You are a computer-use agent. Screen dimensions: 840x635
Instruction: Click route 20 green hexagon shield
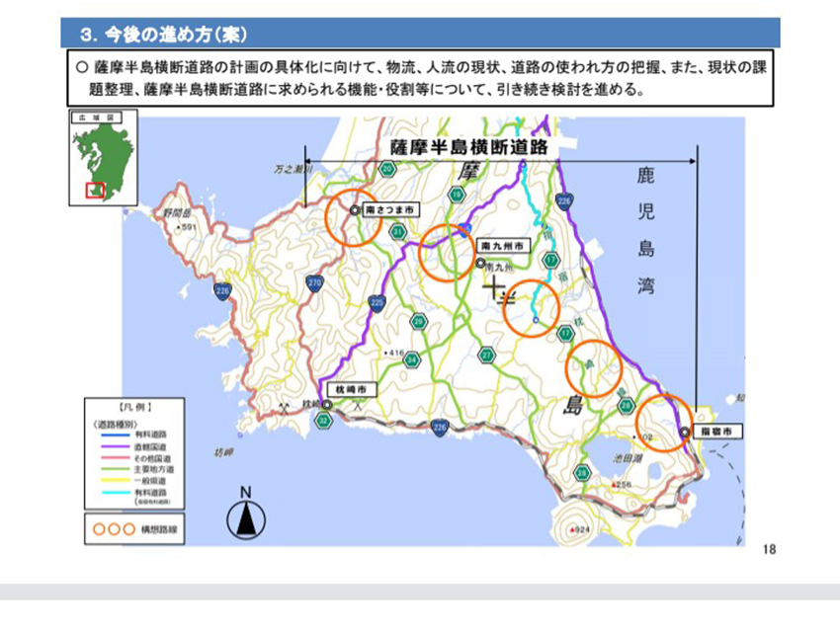(386, 169)
